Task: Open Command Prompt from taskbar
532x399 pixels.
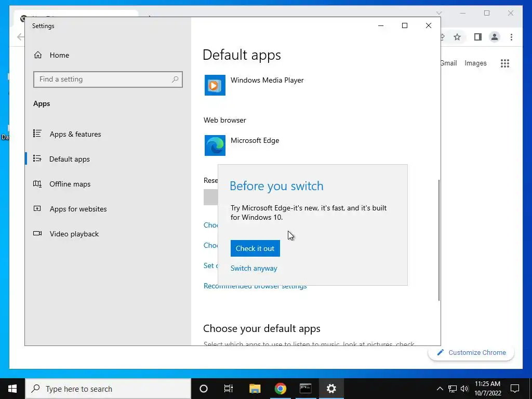Action: click(305, 389)
